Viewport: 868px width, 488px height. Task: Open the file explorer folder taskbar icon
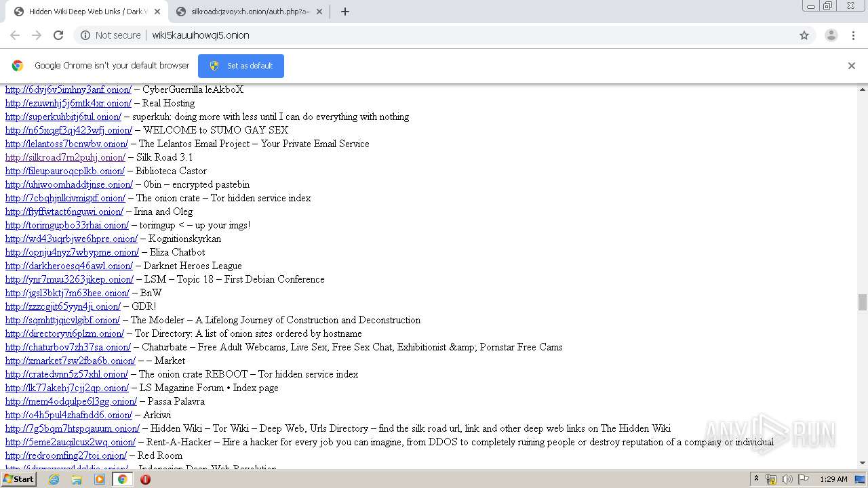point(77,479)
